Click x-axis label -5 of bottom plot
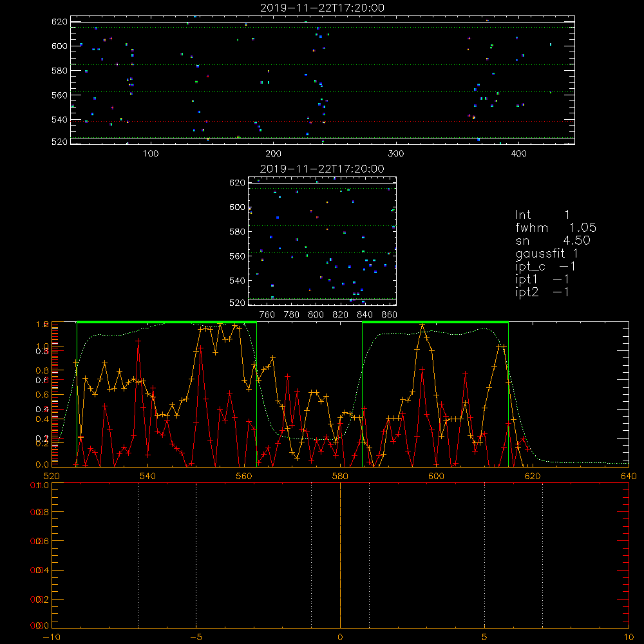The height and width of the screenshot is (644, 644). click(196, 637)
